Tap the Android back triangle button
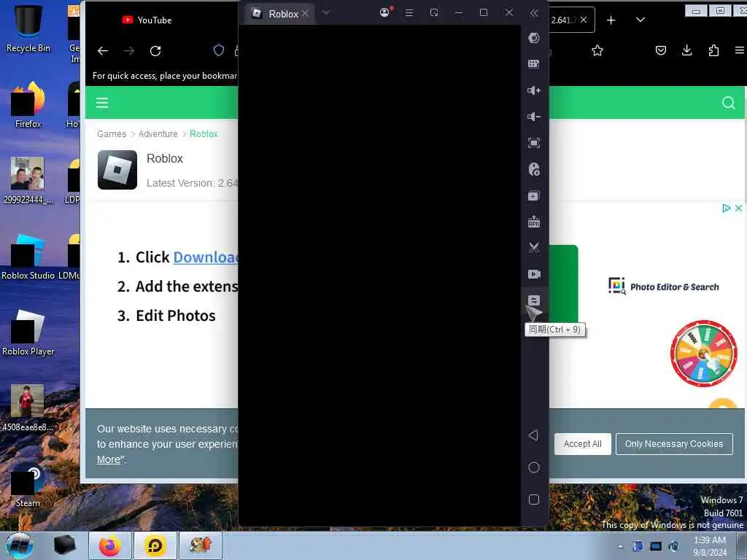 click(533, 435)
